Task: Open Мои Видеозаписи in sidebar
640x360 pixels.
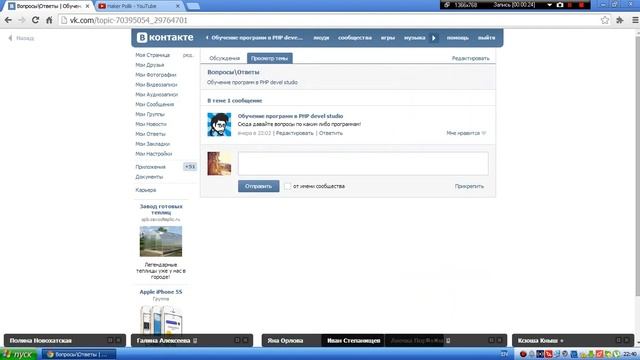Action: pos(156,84)
